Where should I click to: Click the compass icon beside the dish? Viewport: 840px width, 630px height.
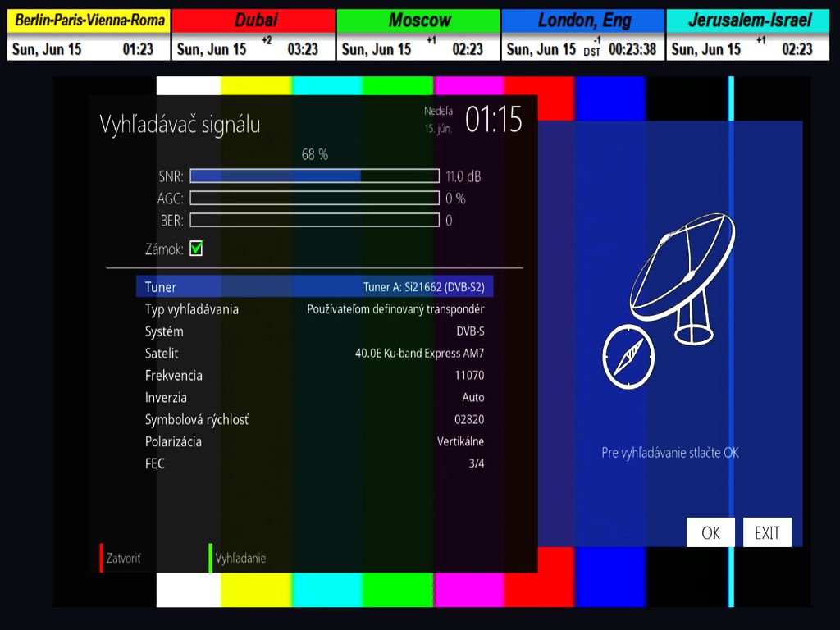[628, 354]
